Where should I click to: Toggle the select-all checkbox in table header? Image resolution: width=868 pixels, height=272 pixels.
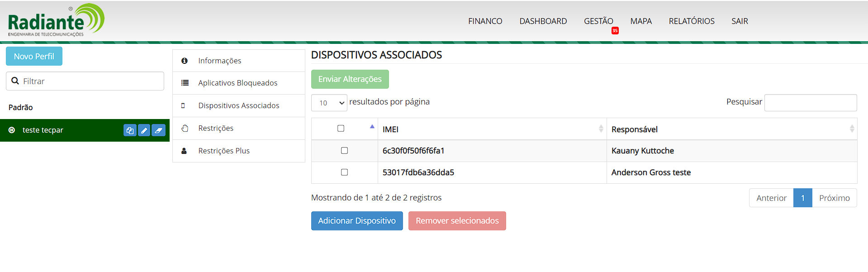coord(341,129)
